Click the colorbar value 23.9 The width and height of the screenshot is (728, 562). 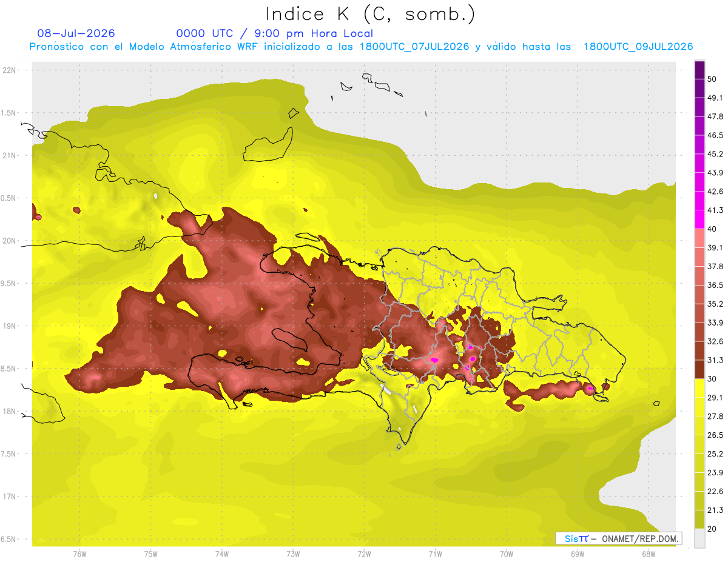pyautogui.click(x=715, y=473)
